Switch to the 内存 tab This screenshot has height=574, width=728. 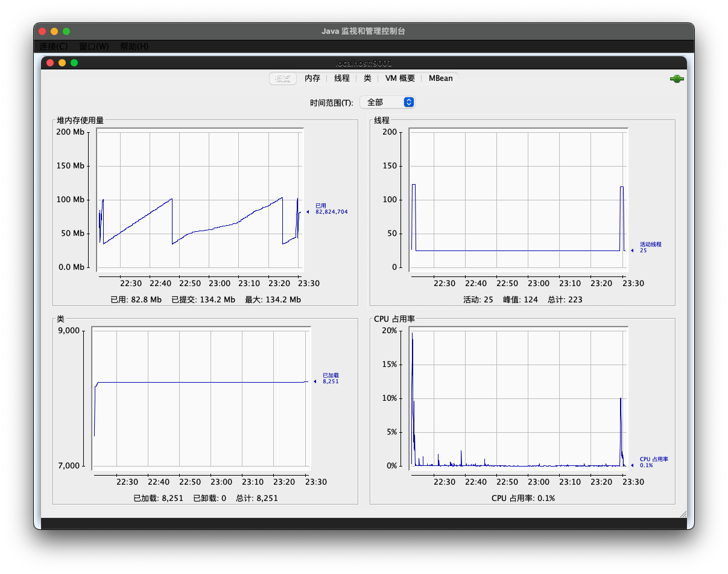pyautogui.click(x=312, y=78)
